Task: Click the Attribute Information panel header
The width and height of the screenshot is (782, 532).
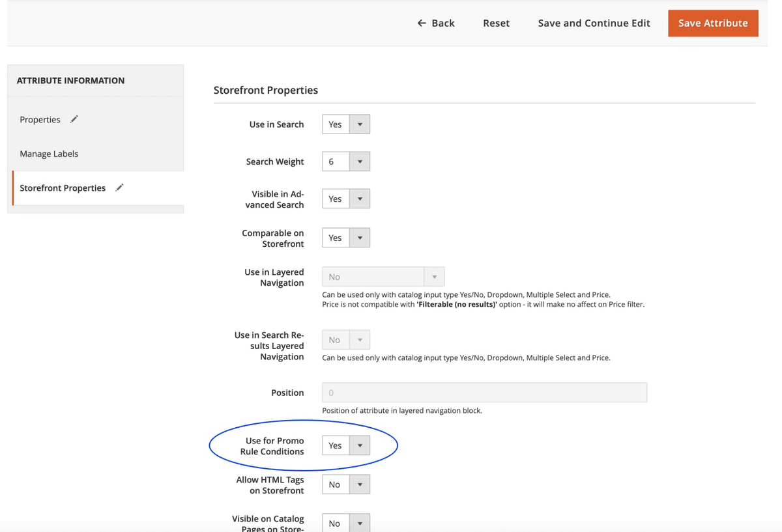Action: coord(70,81)
